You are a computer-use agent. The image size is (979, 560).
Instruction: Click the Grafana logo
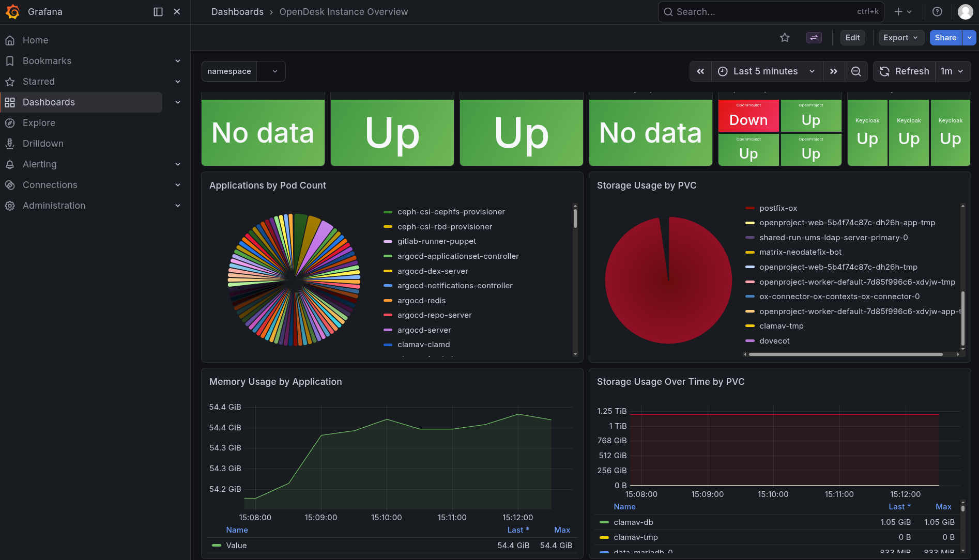[x=12, y=12]
